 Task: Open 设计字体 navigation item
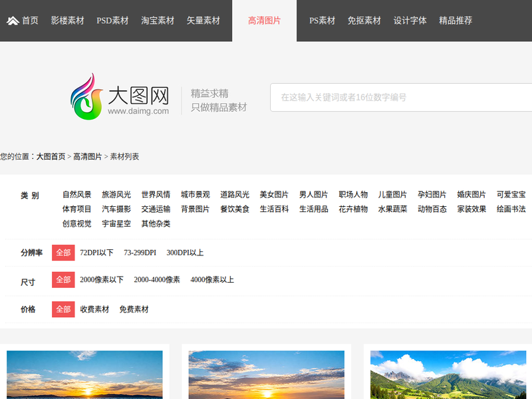click(410, 21)
